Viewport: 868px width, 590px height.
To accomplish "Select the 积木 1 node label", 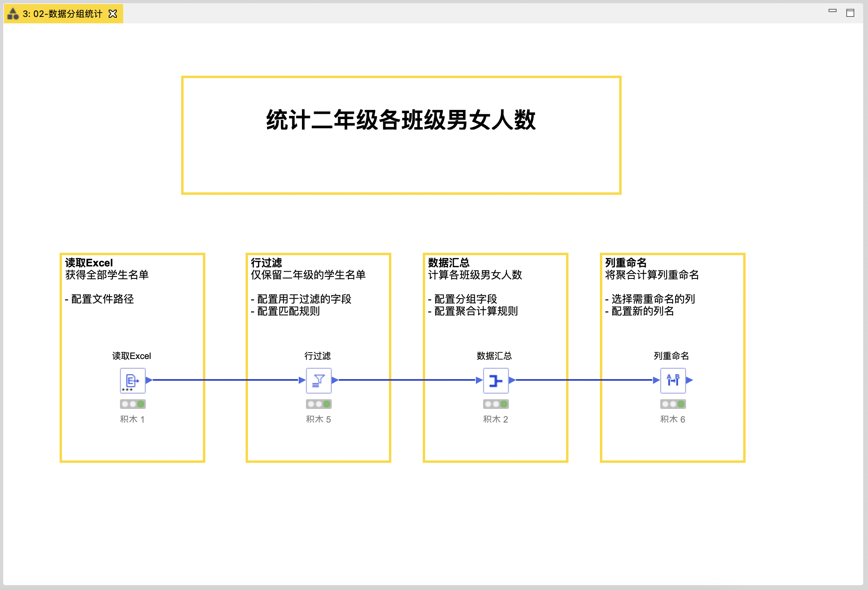I will [132, 419].
